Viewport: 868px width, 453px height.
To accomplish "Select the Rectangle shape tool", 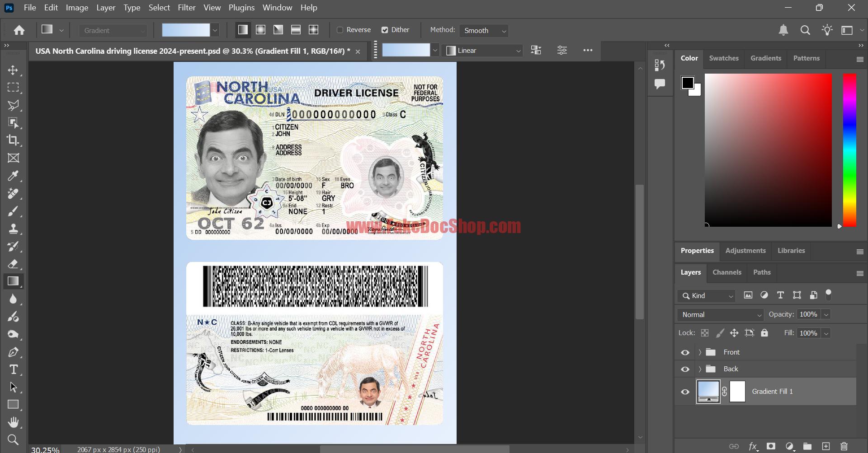I will pyautogui.click(x=13, y=405).
